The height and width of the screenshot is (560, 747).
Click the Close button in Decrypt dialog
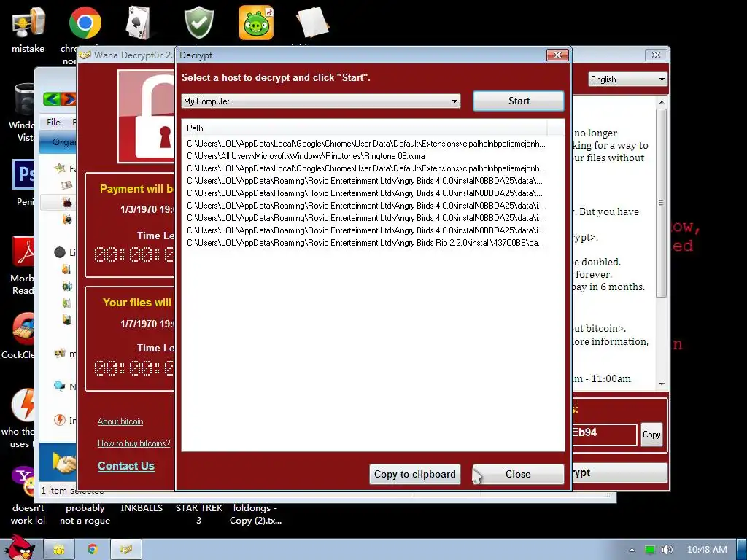click(518, 474)
